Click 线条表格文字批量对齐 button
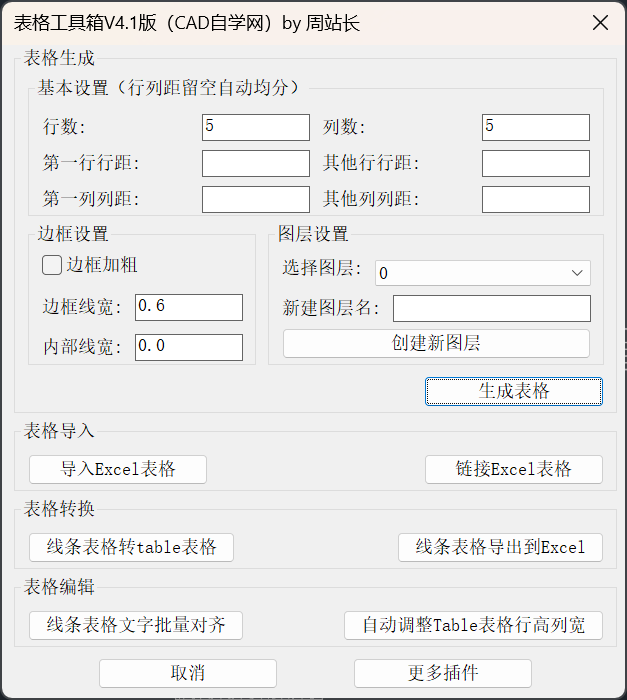 [136, 626]
